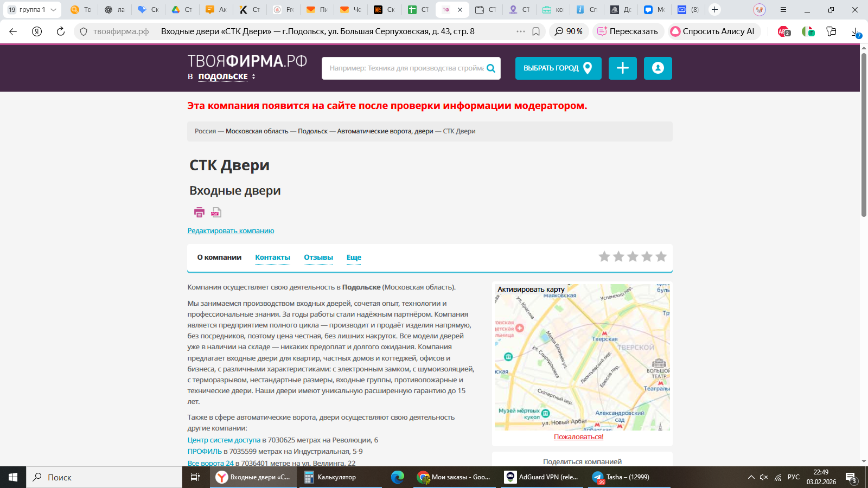Open the Подольск breadcrumb link
Viewport: 868px width, 488px height.
(x=313, y=131)
